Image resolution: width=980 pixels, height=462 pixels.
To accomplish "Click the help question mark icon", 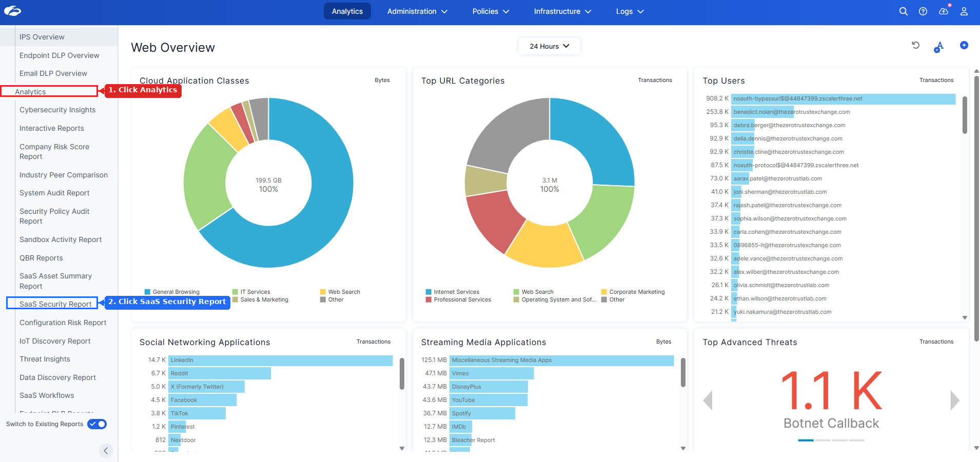I will [923, 11].
